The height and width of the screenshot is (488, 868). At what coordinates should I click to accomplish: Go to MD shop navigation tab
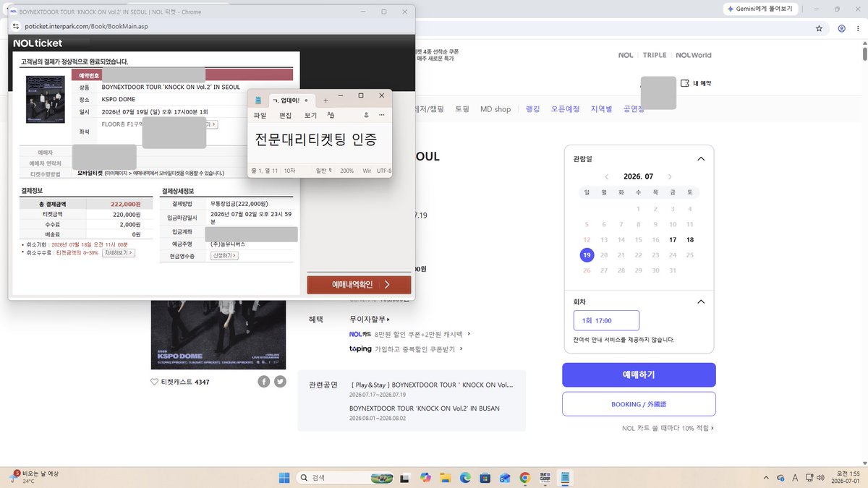pyautogui.click(x=495, y=109)
